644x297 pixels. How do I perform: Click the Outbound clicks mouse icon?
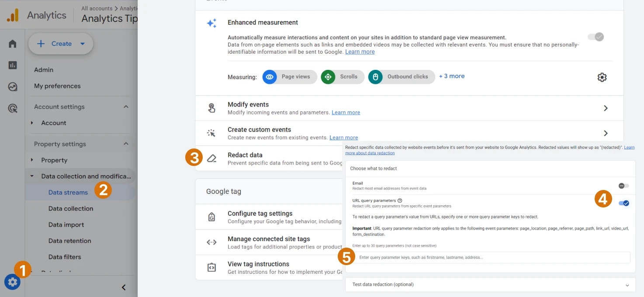click(375, 77)
